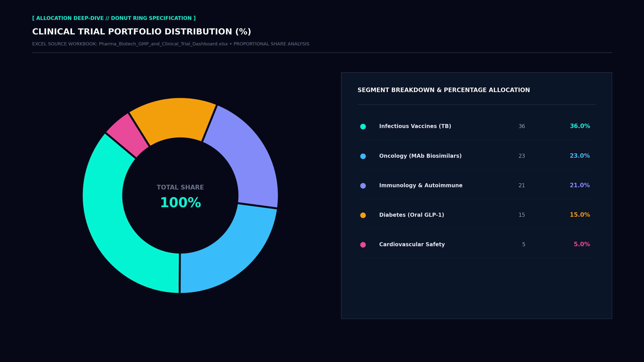Image resolution: width=644 pixels, height=362 pixels.
Task: Click the count value 36
Action: coord(522,126)
